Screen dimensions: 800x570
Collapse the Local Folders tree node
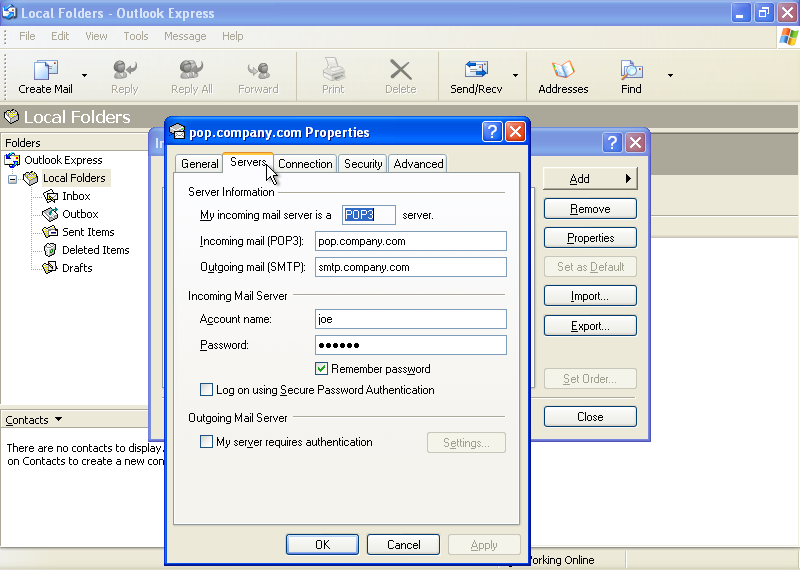point(13,179)
